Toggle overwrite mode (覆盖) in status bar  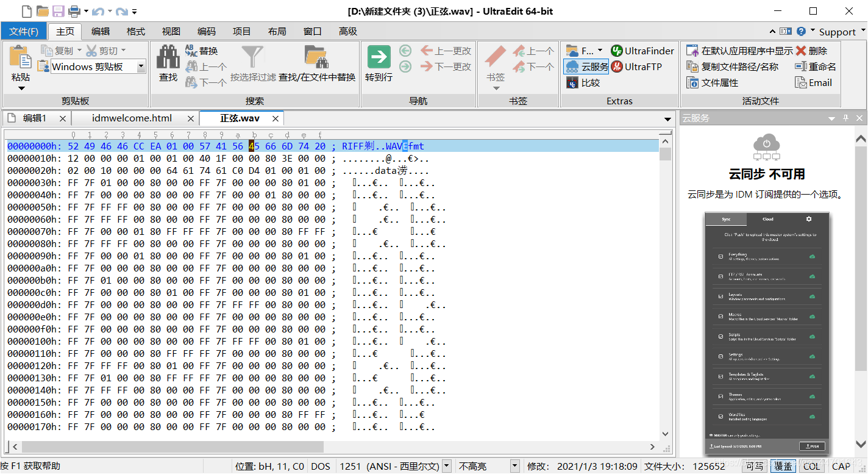pos(783,466)
